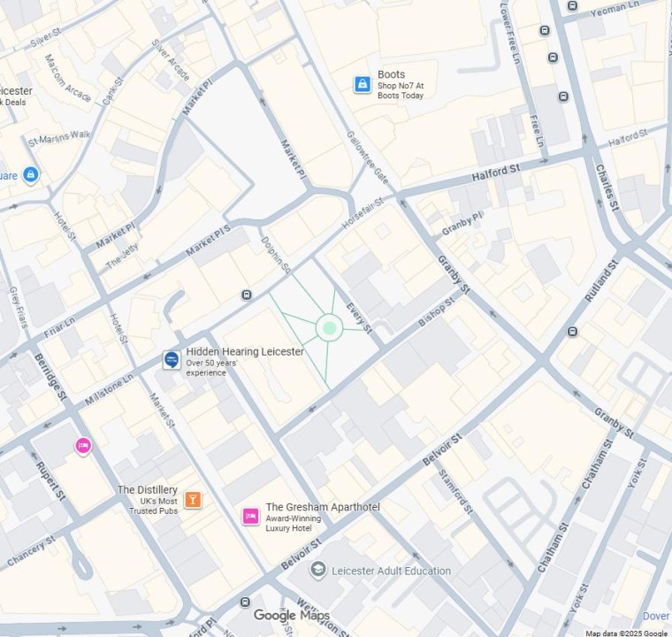Click the Boots shopping bag icon
The image size is (672, 637).
(363, 84)
